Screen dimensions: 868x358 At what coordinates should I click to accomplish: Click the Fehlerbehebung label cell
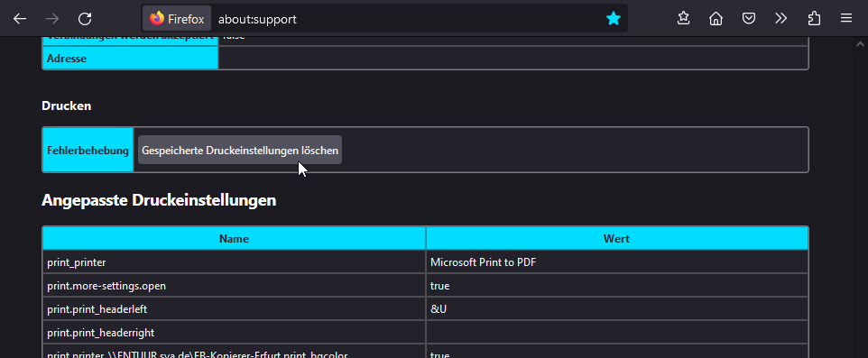88,150
